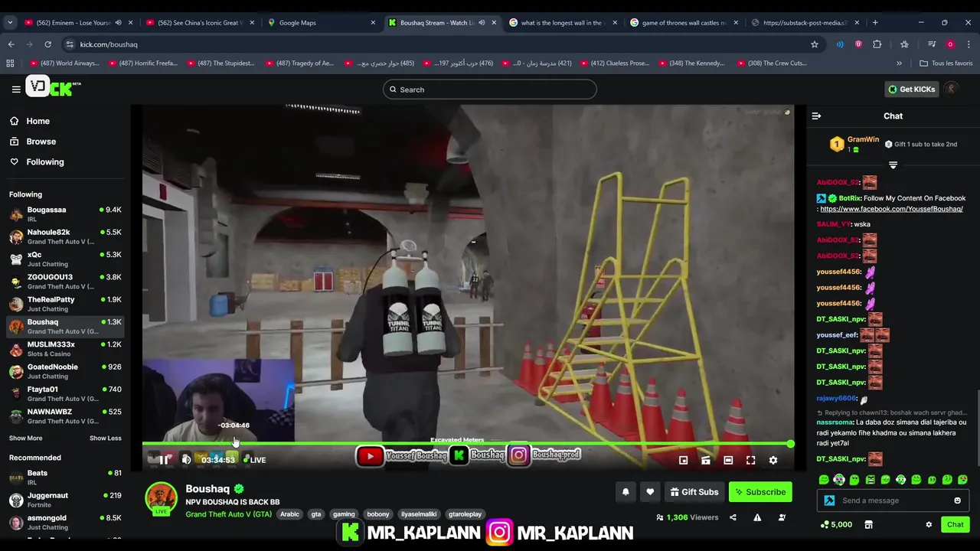Open the player settings gear
The height and width of the screenshot is (551, 980).
coord(773,460)
